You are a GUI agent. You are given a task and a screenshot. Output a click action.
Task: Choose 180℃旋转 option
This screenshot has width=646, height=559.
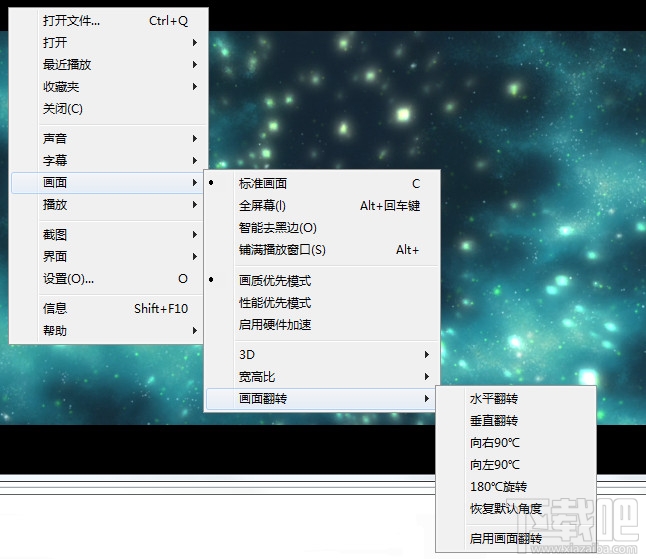(x=516, y=486)
